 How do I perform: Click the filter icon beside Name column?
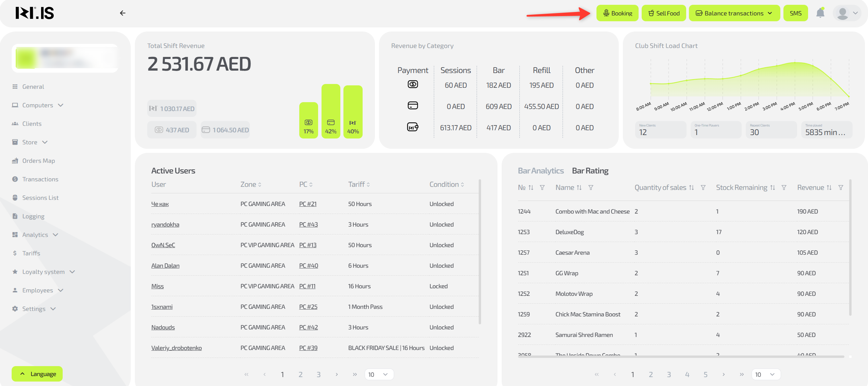[x=591, y=188]
